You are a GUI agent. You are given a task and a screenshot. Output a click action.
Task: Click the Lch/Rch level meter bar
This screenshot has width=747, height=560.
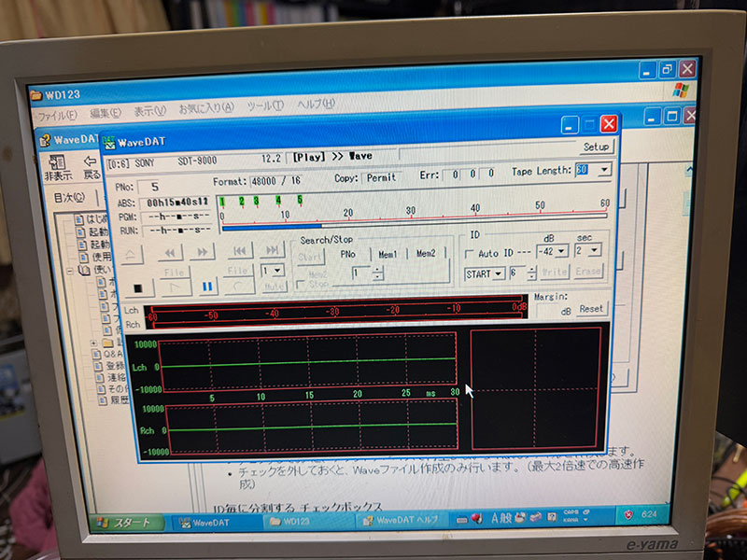click(x=336, y=313)
